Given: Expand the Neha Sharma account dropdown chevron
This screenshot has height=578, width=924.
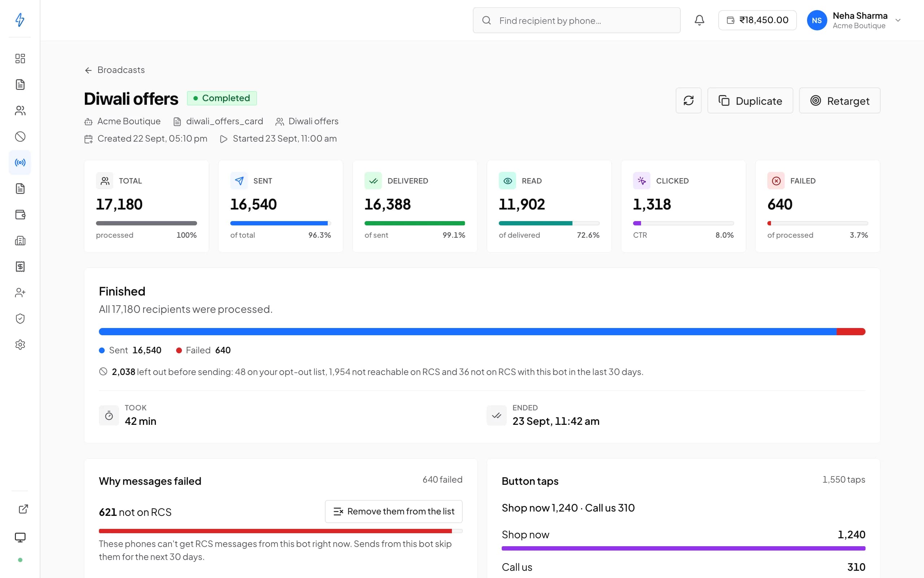Looking at the screenshot, I should [898, 20].
